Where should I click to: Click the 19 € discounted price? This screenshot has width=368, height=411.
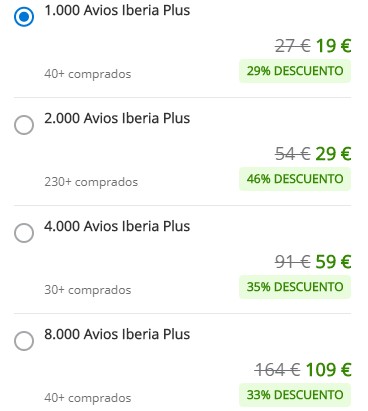click(333, 46)
